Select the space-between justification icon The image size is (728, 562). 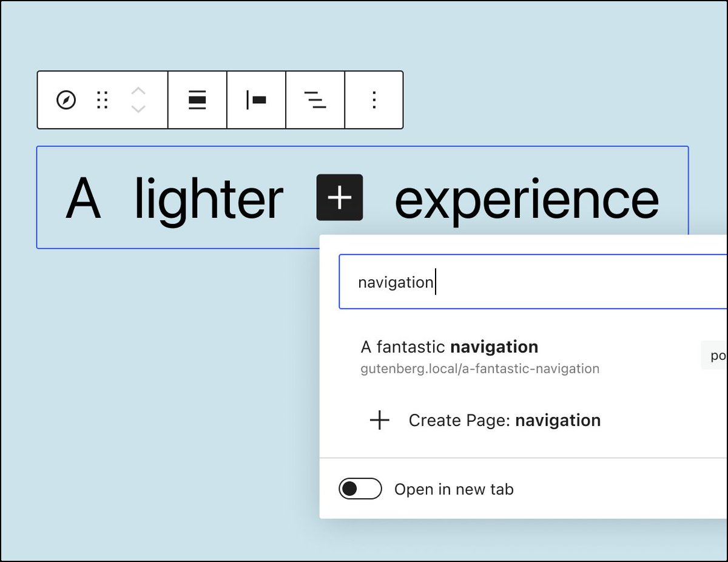point(315,100)
